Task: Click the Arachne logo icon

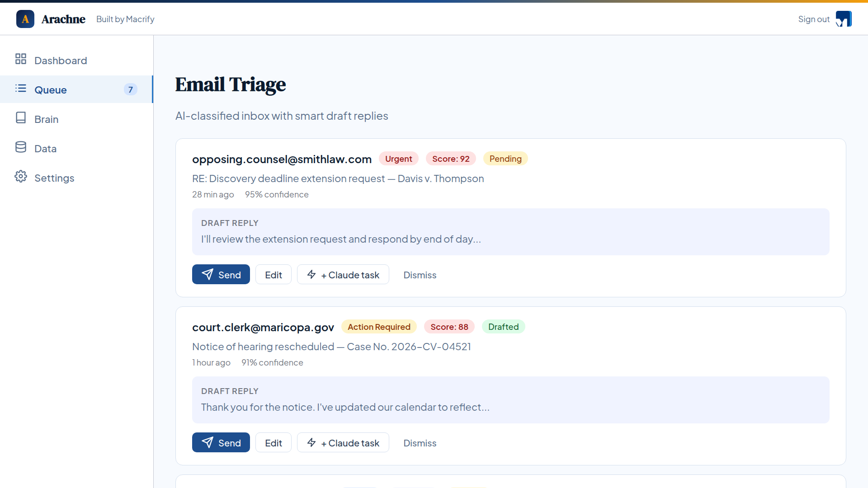Action: tap(25, 19)
